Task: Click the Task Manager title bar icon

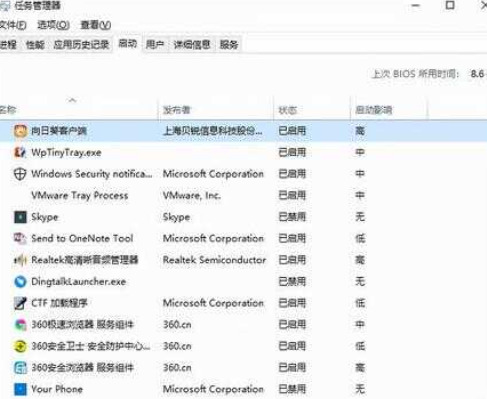Action: click(x=4, y=6)
